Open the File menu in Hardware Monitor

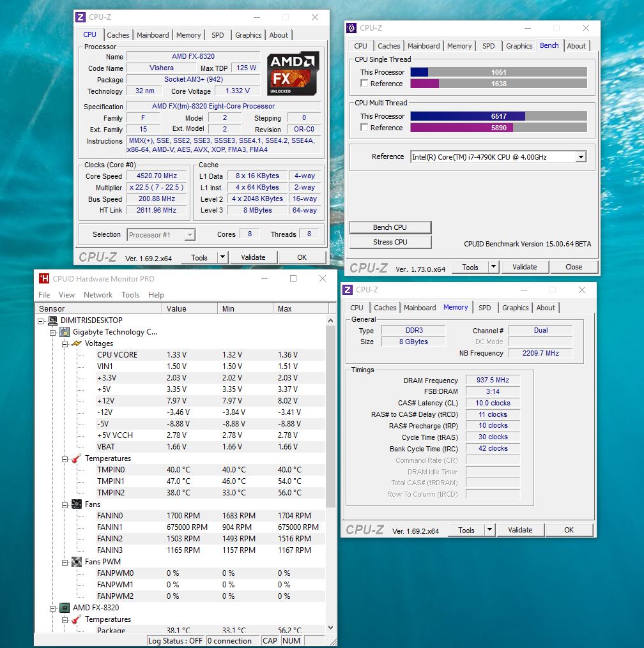[44, 295]
